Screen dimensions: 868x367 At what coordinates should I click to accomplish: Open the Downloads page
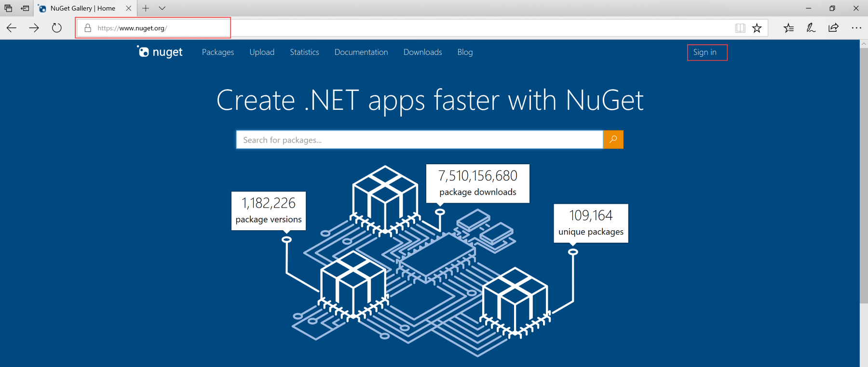(422, 52)
